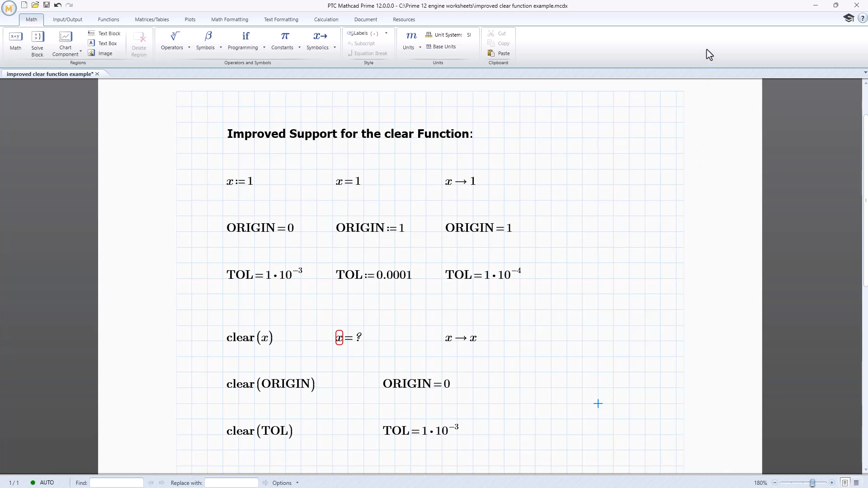
Task: Open the Labels dropdown arrow
Action: point(386,33)
